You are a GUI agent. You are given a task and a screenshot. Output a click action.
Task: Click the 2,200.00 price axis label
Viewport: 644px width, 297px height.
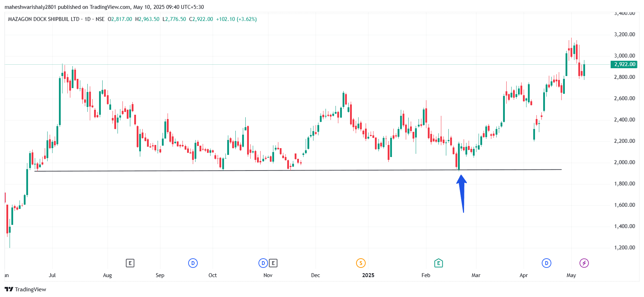tap(624, 141)
